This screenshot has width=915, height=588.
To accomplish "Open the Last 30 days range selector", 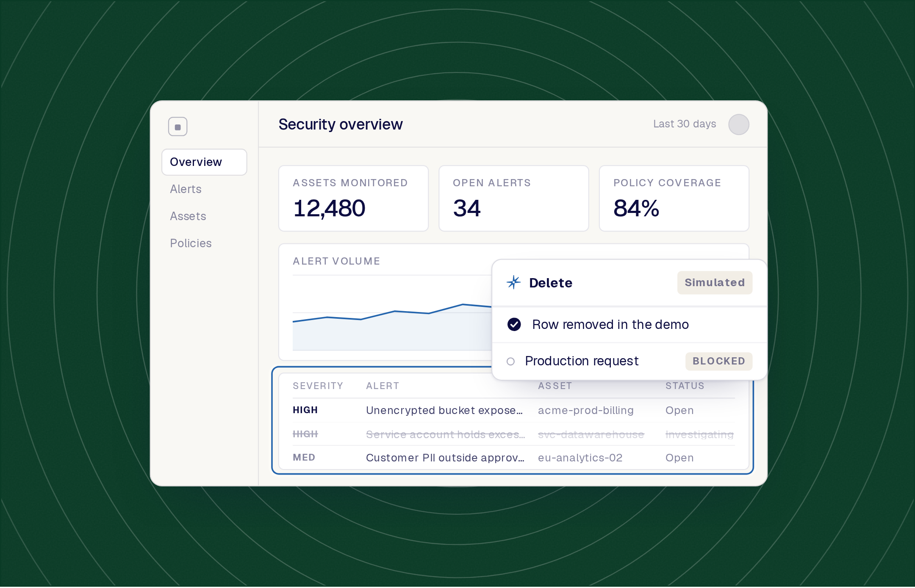I will 685,124.
